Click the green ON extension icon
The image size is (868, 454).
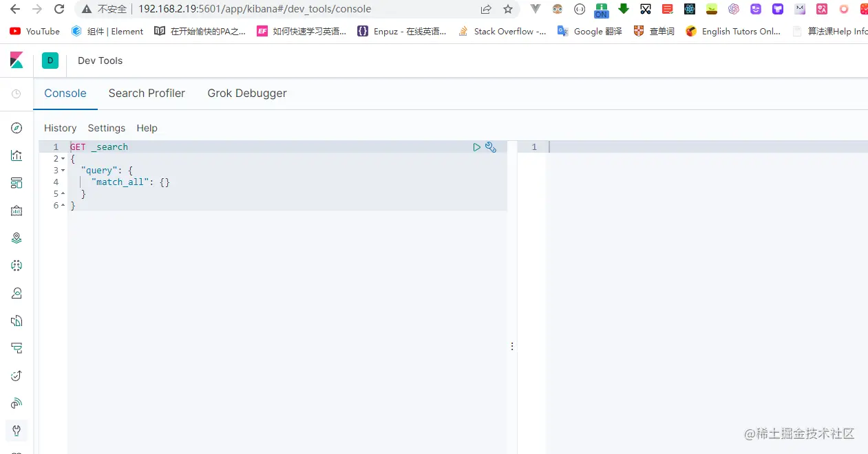[602, 10]
